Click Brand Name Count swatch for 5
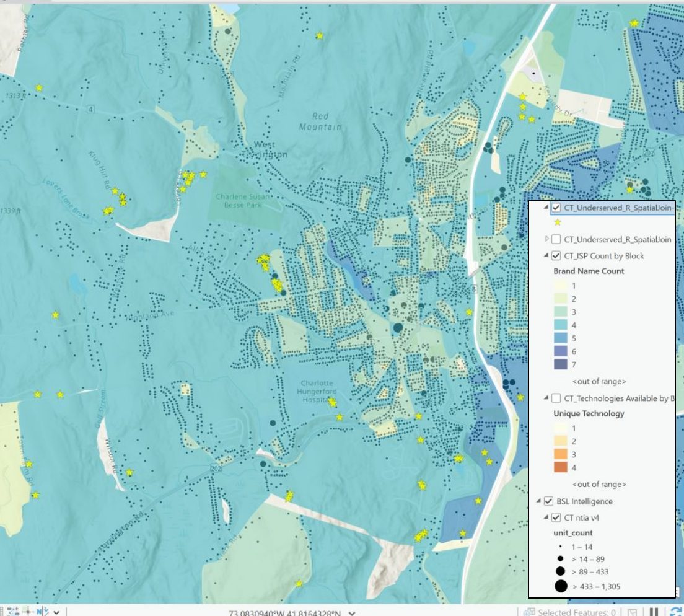 (x=561, y=338)
